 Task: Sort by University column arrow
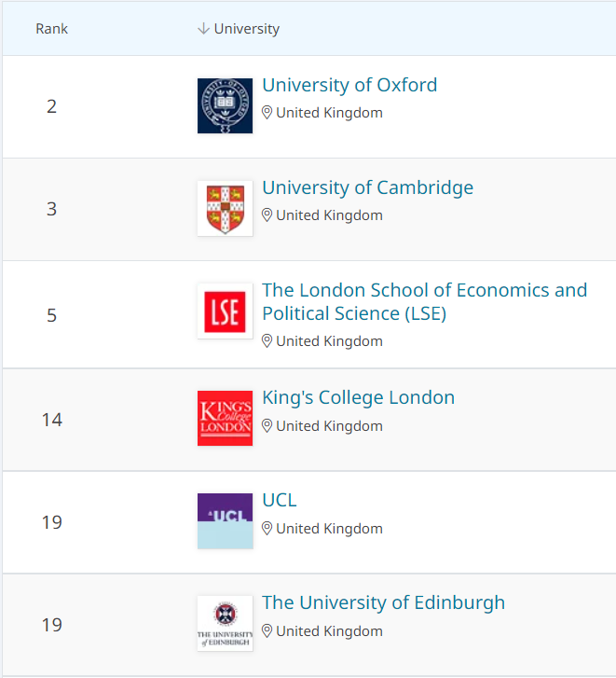203,29
